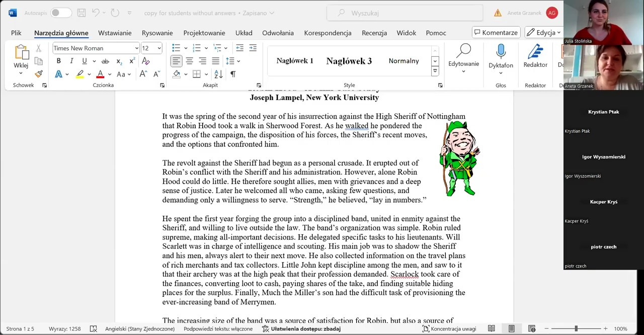Undo last action
Image resolution: width=644 pixels, height=335 pixels.
click(x=96, y=13)
